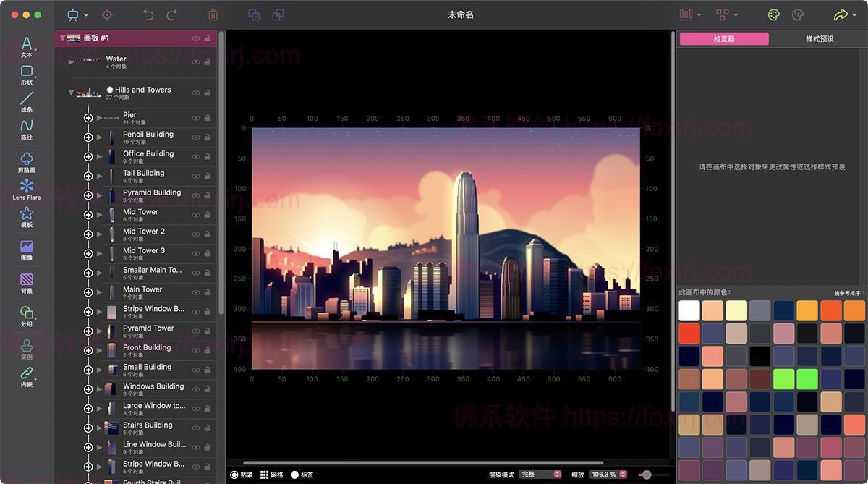Choose the Line tool
The height and width of the screenshot is (484, 868).
(27, 101)
